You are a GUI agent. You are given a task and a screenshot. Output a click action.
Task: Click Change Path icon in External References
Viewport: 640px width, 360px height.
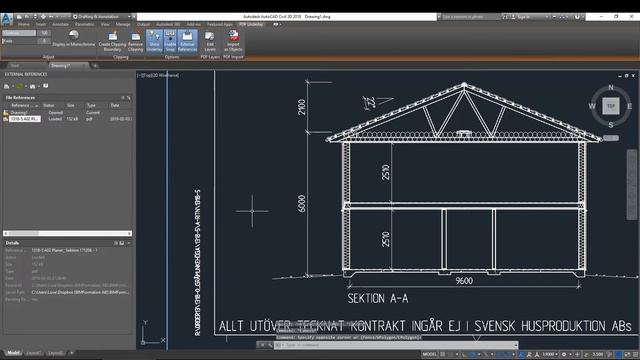pyautogui.click(x=33, y=86)
